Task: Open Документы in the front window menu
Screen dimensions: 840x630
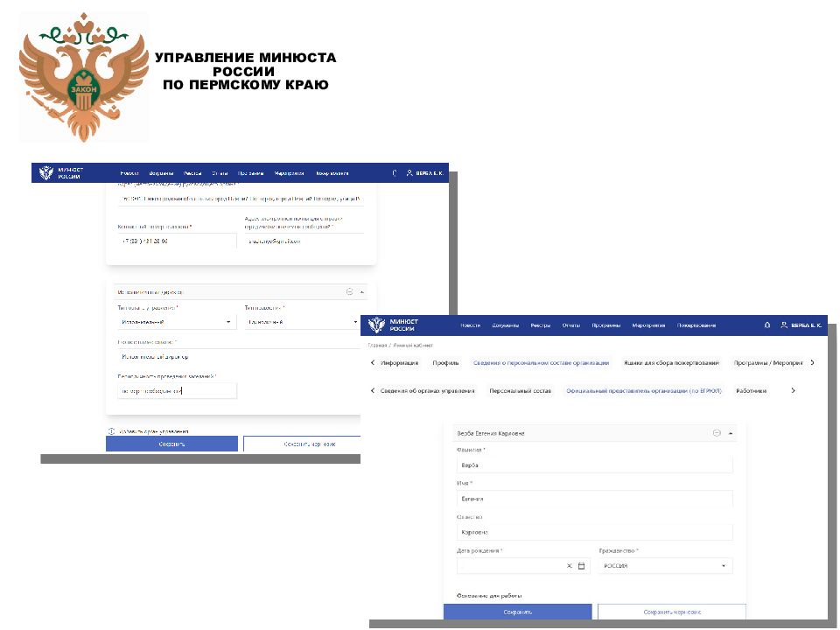Action: [505, 325]
